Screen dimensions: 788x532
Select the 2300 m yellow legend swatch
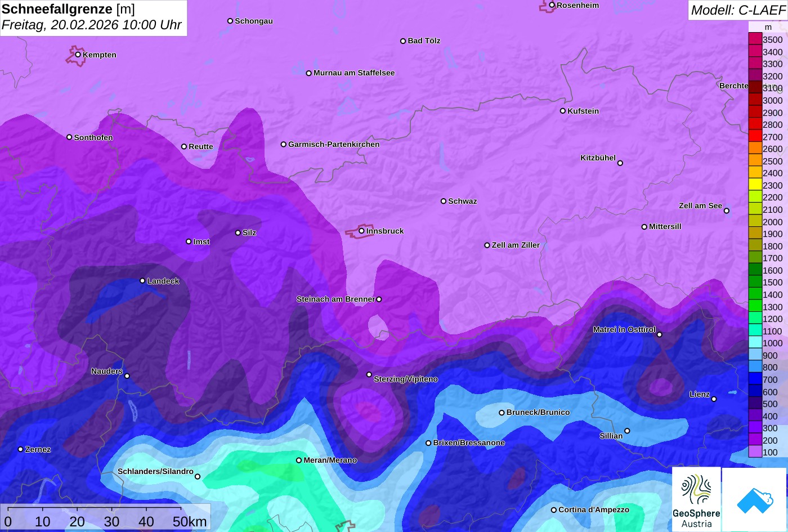[x=755, y=185]
